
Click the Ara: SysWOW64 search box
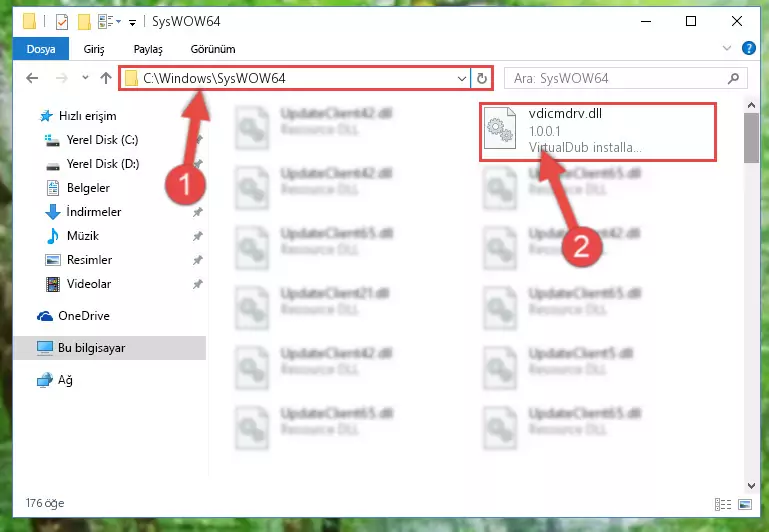point(625,78)
